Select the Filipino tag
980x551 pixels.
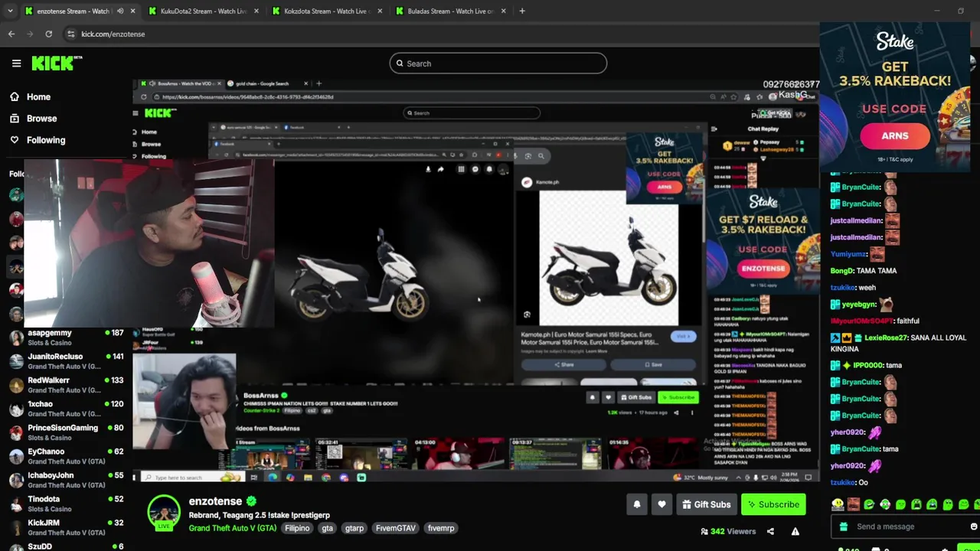point(297,528)
